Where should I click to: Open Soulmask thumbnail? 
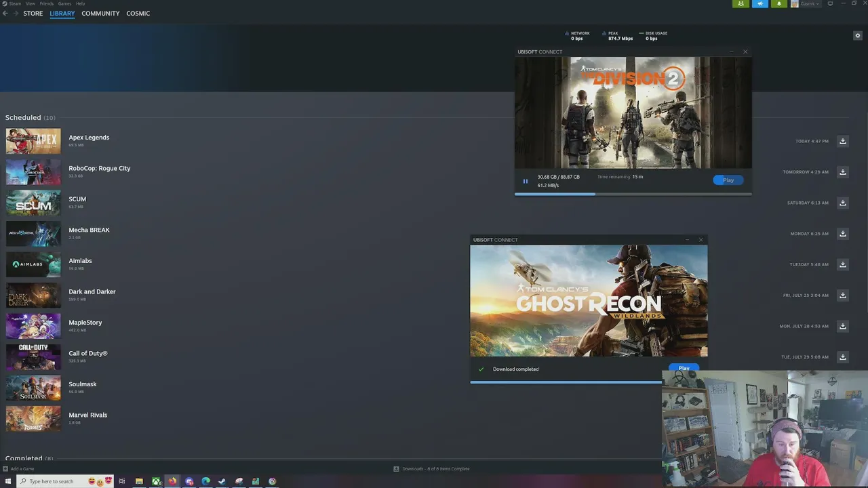[x=33, y=388]
